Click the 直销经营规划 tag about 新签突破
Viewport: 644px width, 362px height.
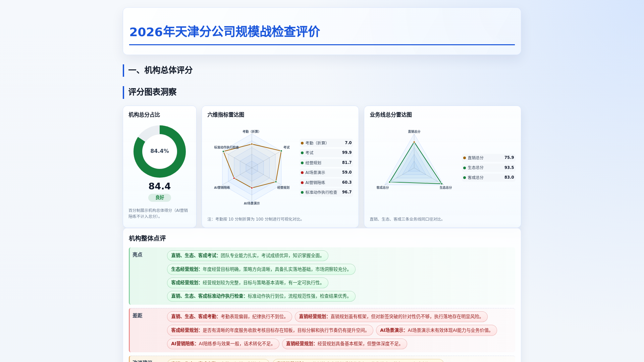pos(391,317)
